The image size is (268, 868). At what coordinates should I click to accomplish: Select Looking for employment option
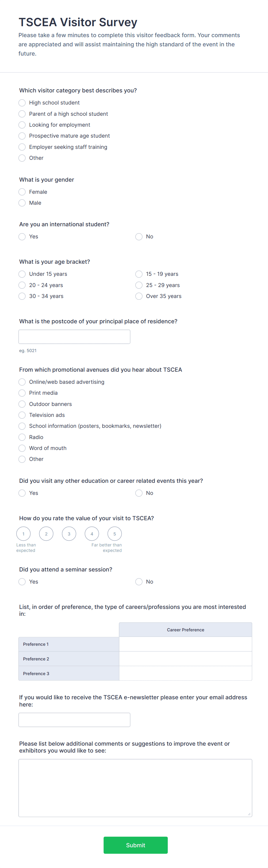[x=22, y=125]
